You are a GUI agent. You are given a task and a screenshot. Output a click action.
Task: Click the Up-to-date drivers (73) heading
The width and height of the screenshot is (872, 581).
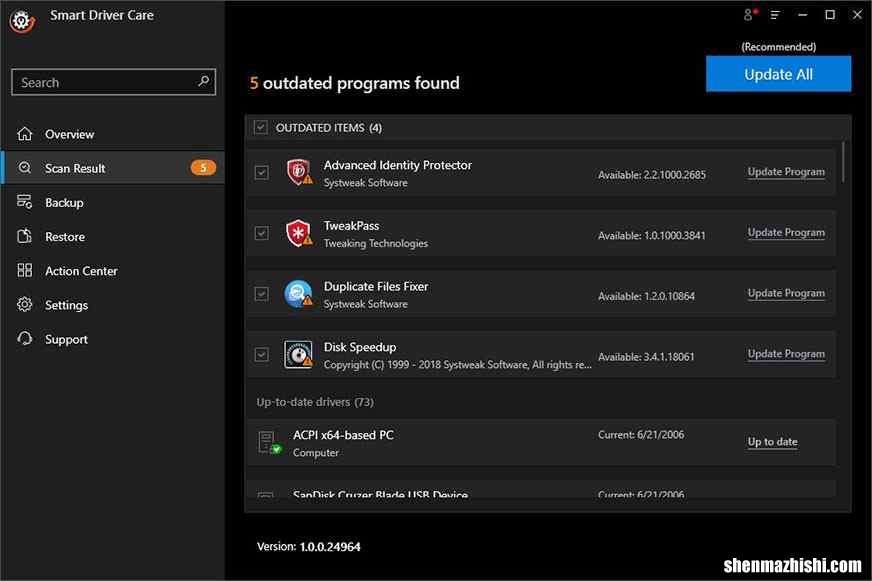(315, 401)
